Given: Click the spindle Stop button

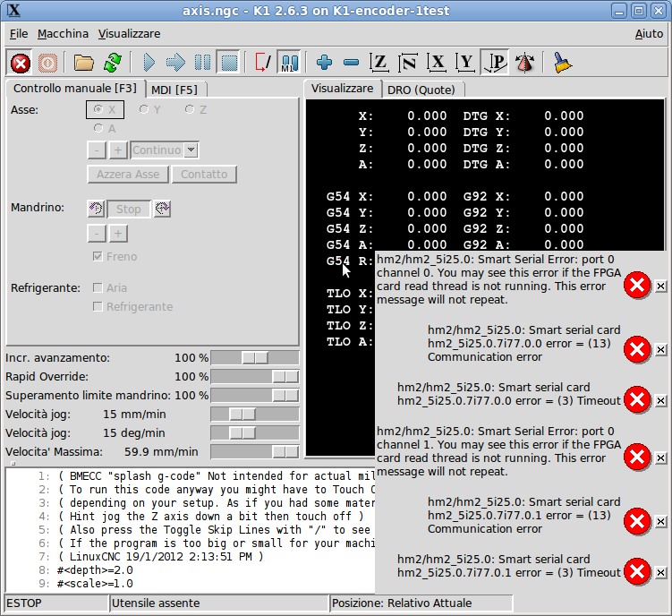Looking at the screenshot, I should [129, 209].
